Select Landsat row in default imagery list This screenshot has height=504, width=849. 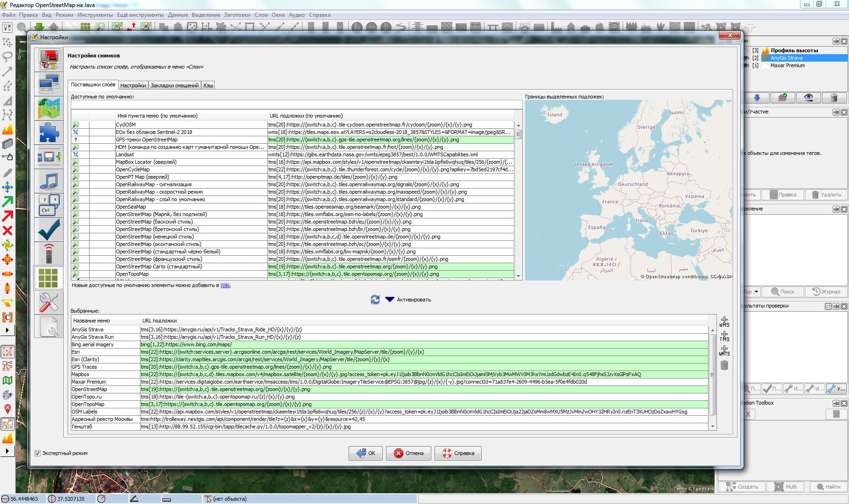point(293,154)
